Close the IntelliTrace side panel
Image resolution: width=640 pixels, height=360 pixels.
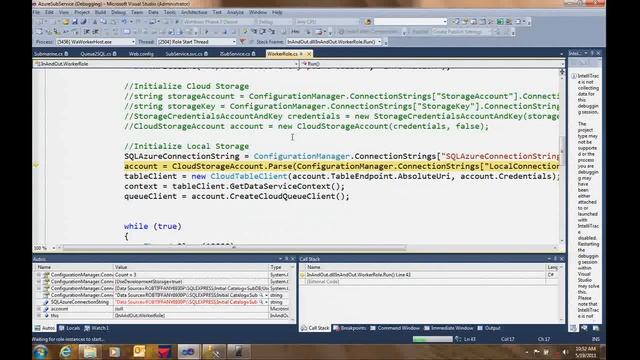pos(598,53)
